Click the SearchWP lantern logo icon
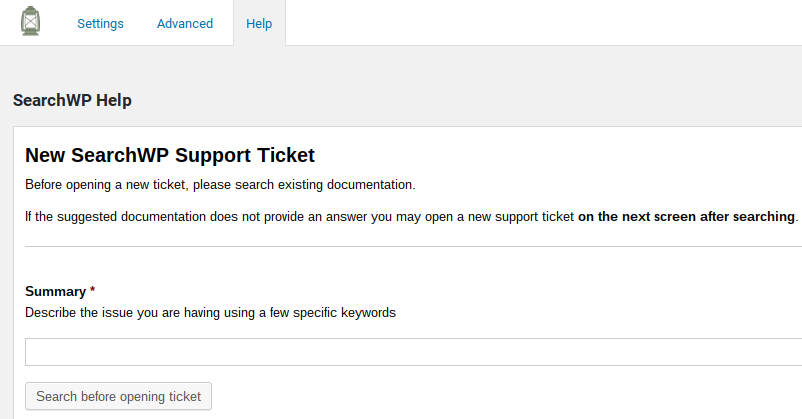802x419 pixels. 30,21
